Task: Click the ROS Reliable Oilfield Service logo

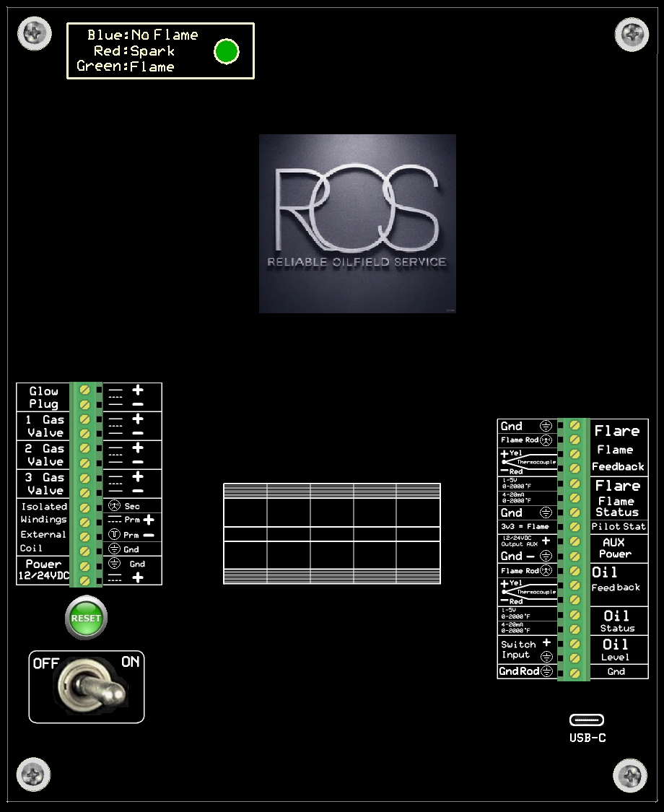Action: (x=357, y=223)
